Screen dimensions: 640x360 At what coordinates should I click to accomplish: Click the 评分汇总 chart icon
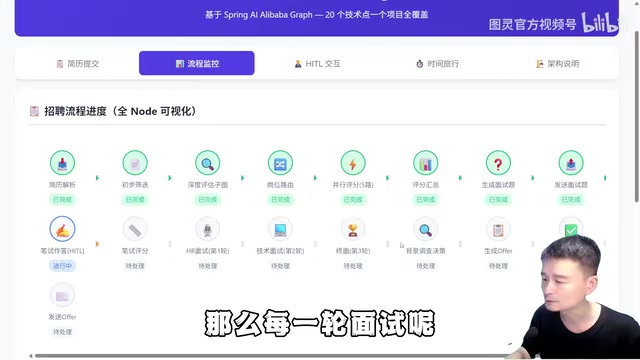426,163
